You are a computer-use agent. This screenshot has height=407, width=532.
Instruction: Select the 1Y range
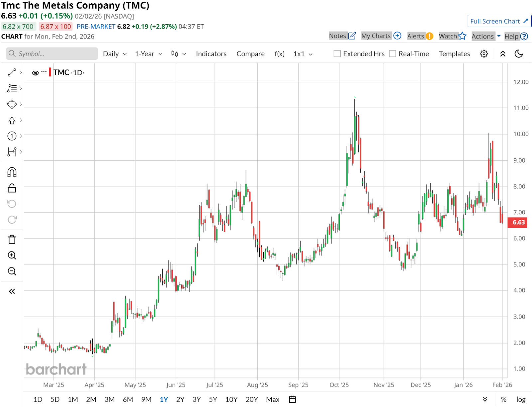pos(164,399)
